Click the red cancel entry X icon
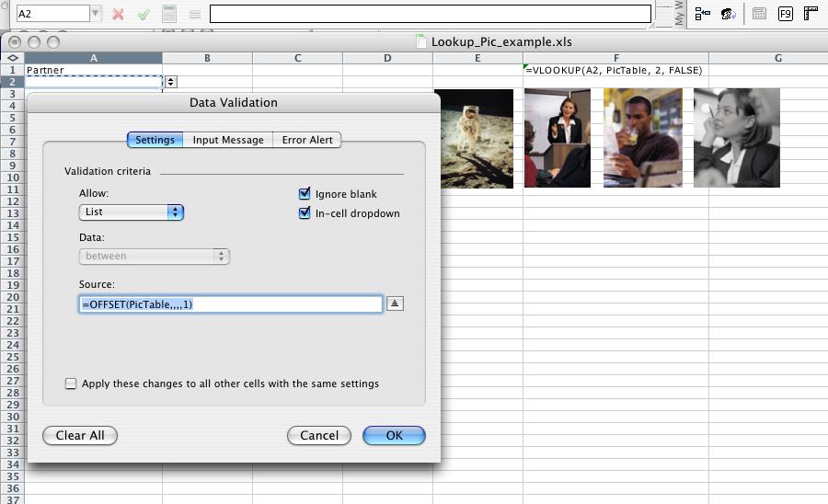828x504 pixels. tap(118, 14)
